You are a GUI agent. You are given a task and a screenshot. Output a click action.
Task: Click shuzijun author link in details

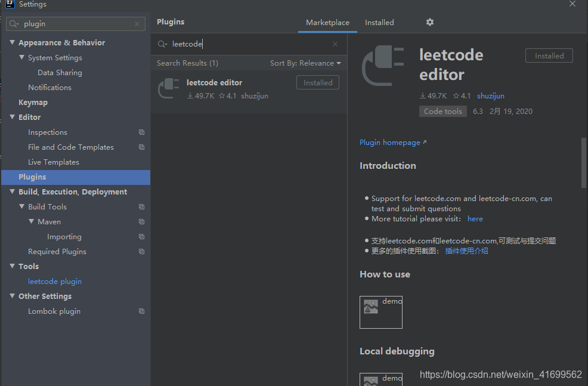click(491, 96)
